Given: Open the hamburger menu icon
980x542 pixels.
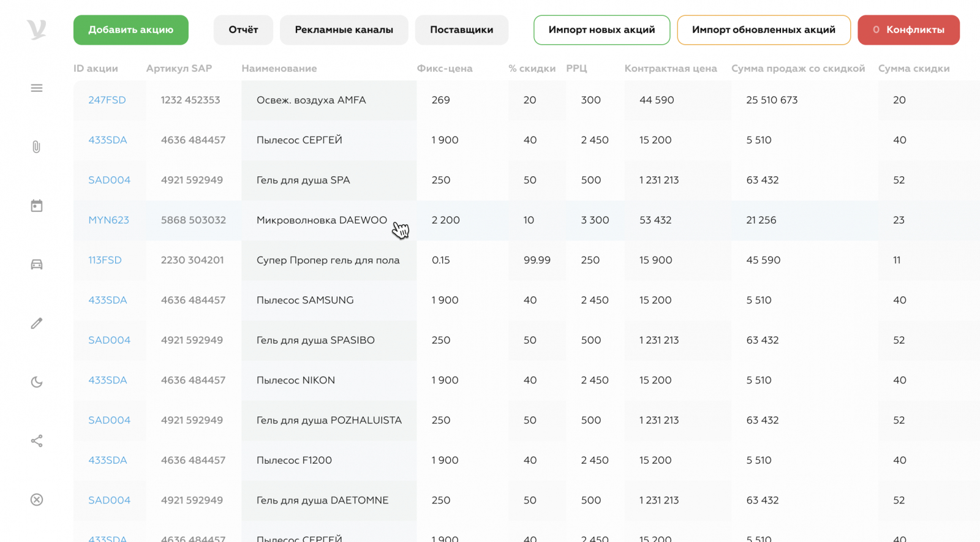Looking at the screenshot, I should click(37, 88).
